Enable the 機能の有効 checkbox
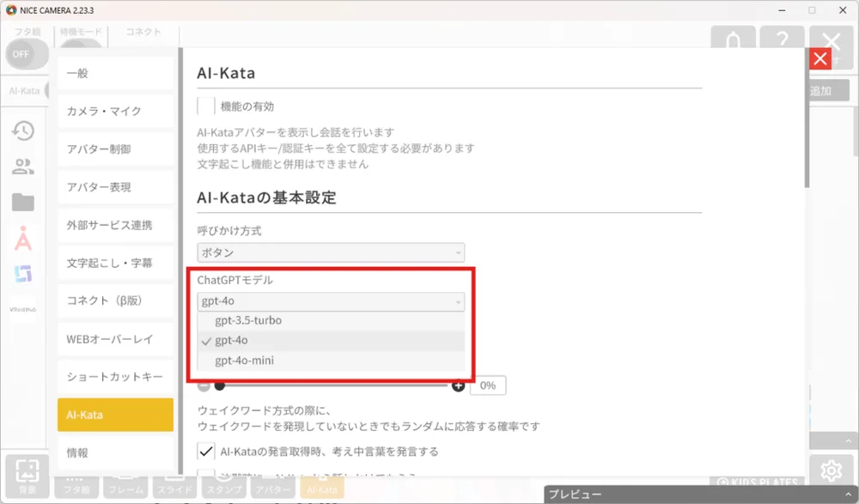Image resolution: width=859 pixels, height=504 pixels. click(x=206, y=106)
